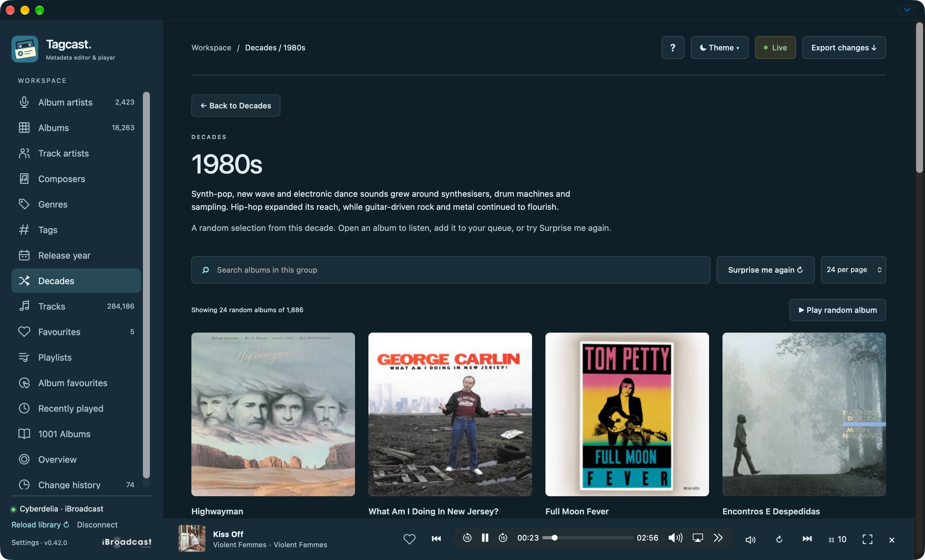Favourite Kiss Off with heart icon
Screen dimensions: 925x560
click(409, 539)
